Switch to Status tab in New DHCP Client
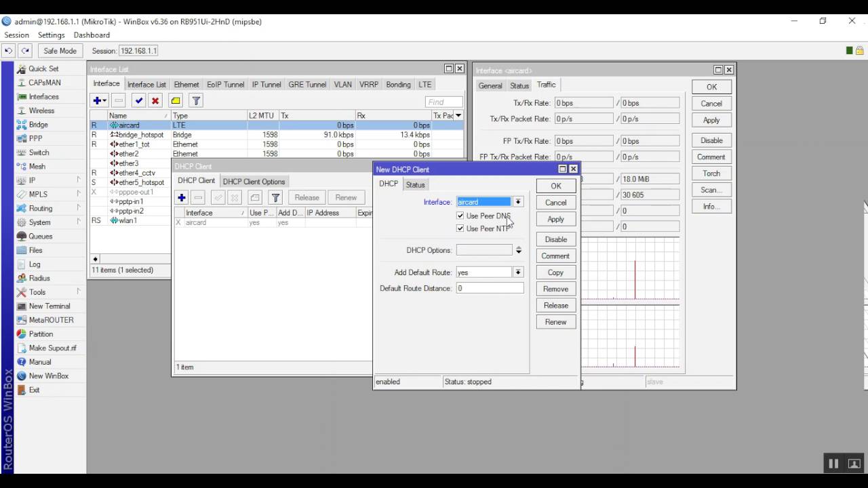 415,184
